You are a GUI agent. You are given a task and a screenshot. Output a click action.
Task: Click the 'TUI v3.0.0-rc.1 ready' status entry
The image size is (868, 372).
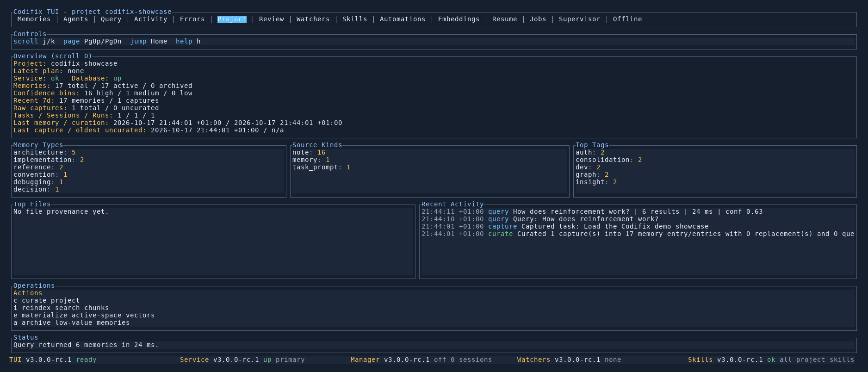click(x=53, y=360)
